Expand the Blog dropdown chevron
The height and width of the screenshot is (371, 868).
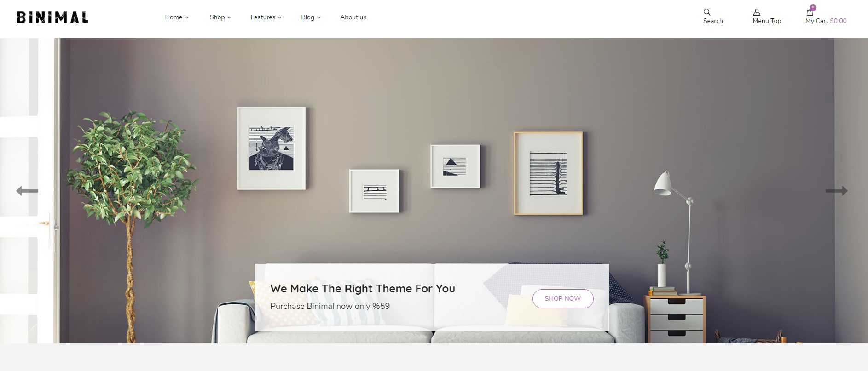pyautogui.click(x=318, y=17)
